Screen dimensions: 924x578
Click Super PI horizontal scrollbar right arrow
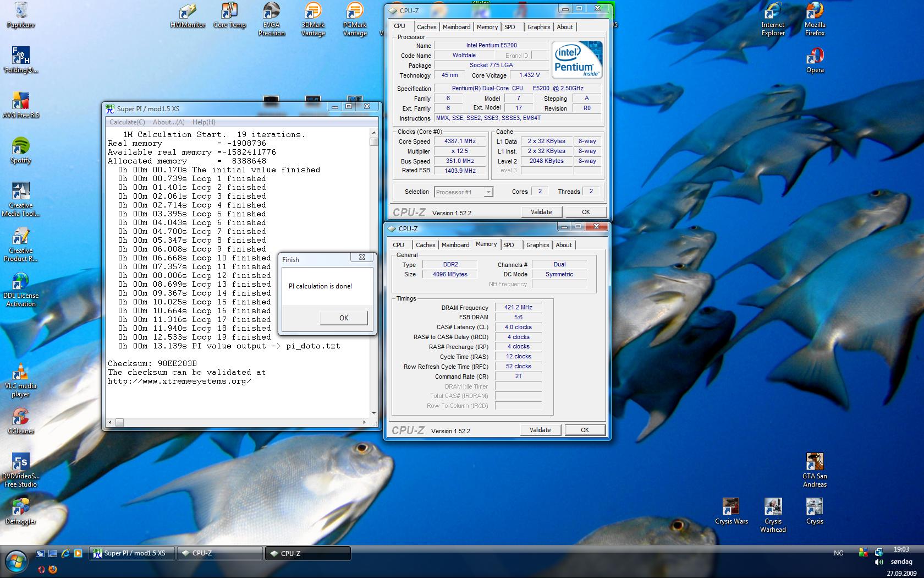point(364,422)
